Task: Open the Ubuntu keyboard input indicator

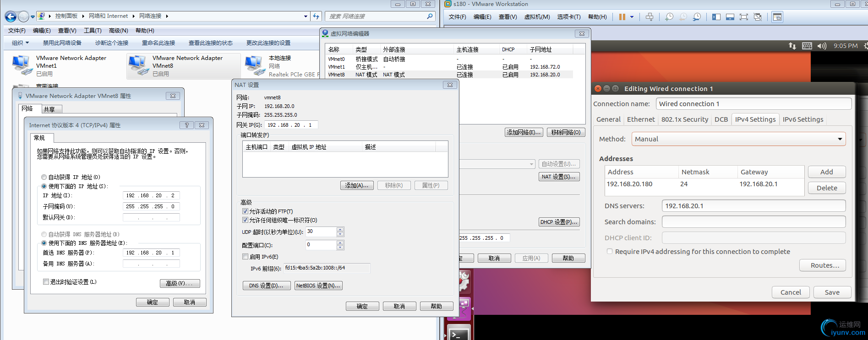Action: tap(807, 46)
